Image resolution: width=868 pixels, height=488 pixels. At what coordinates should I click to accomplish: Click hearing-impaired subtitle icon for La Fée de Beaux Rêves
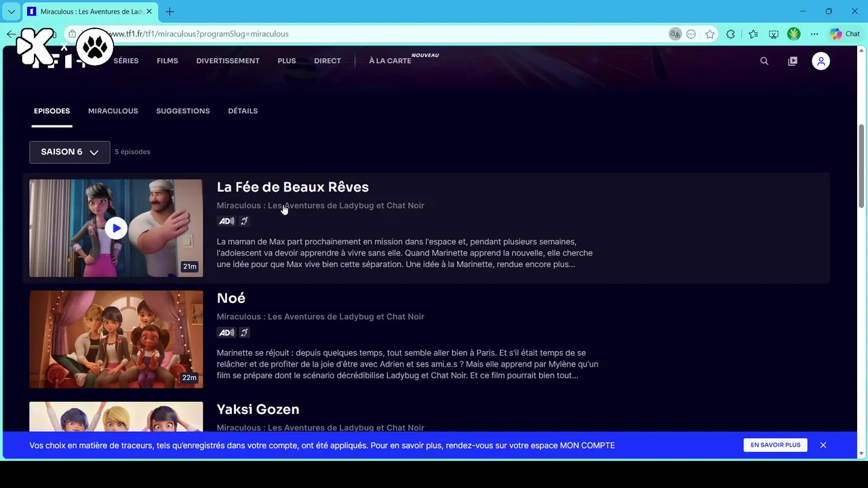pyautogui.click(x=244, y=221)
